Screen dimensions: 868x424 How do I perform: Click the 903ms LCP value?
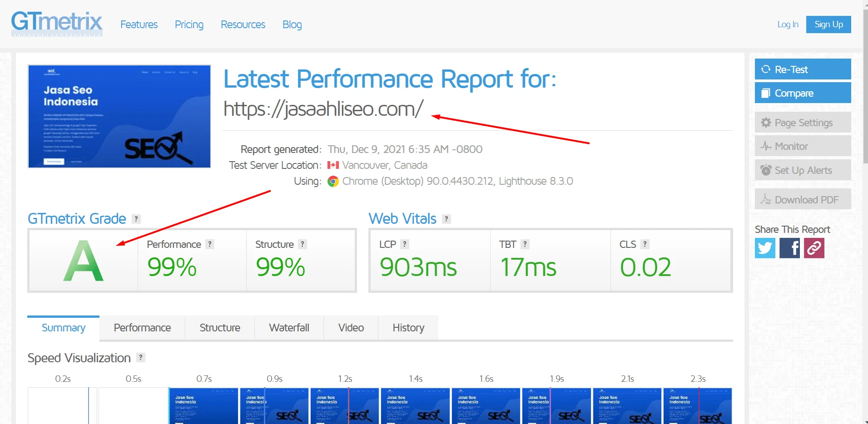tap(418, 267)
